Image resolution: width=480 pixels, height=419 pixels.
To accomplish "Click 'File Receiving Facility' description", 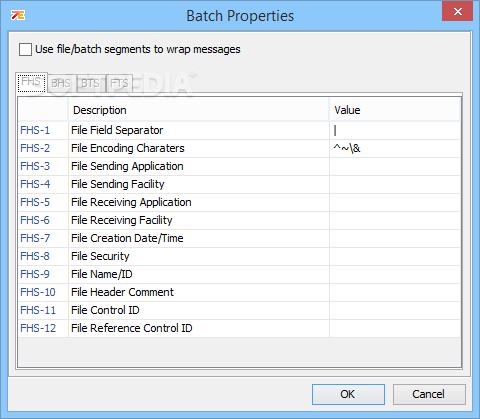I will point(122,220).
